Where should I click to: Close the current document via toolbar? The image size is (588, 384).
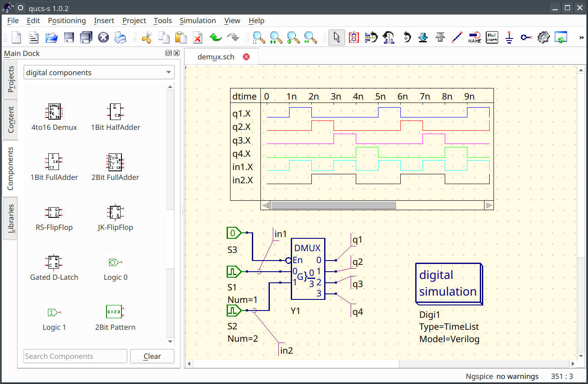point(103,38)
